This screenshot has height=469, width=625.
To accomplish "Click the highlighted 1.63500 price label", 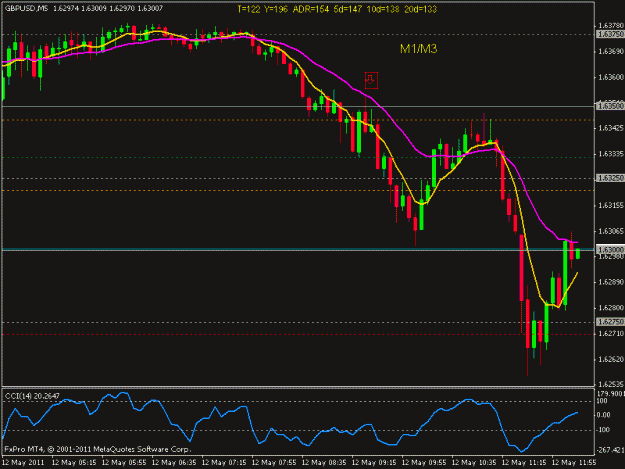I will pos(610,106).
